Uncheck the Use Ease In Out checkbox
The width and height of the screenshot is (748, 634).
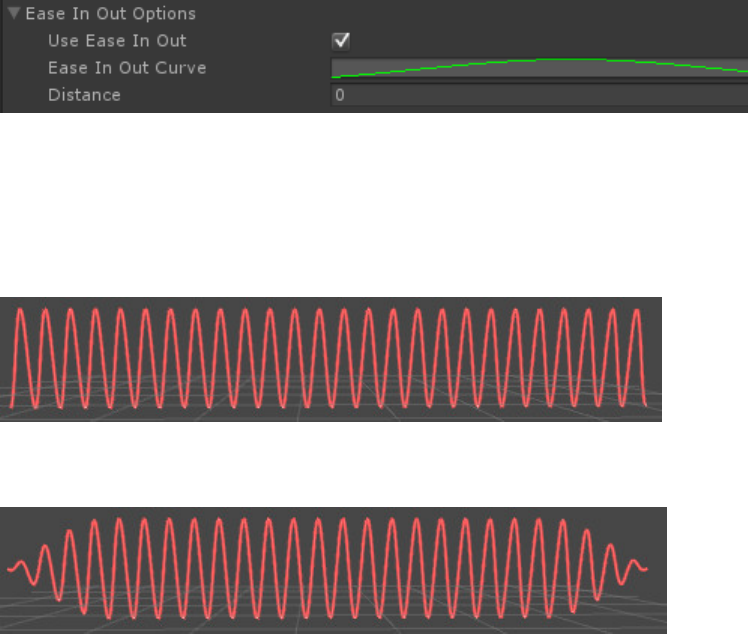tap(341, 41)
